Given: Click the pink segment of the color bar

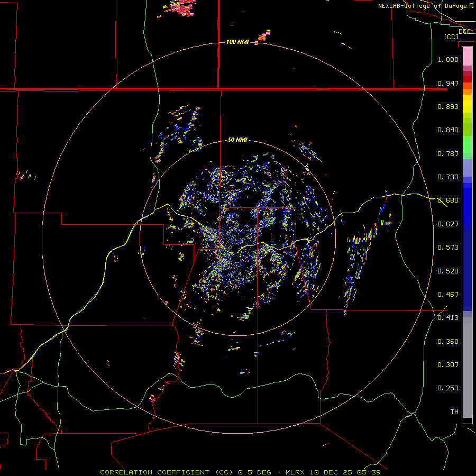Looking at the screenshot, I should [467, 56].
